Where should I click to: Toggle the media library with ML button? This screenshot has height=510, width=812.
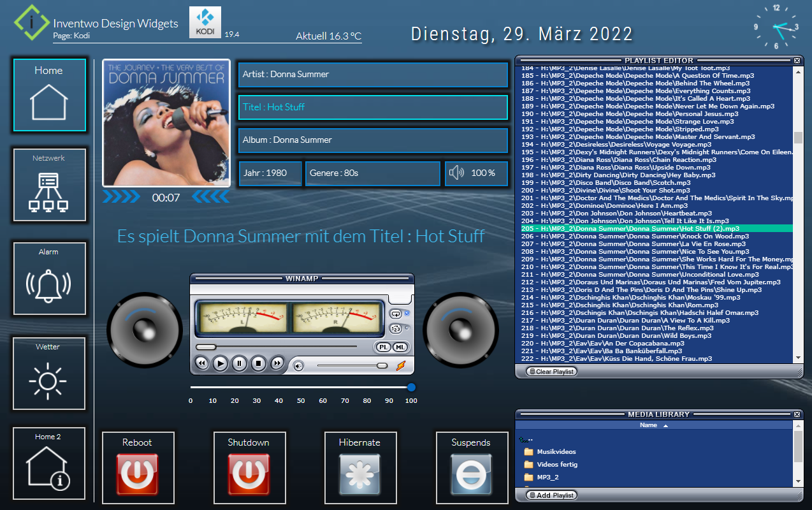400,347
